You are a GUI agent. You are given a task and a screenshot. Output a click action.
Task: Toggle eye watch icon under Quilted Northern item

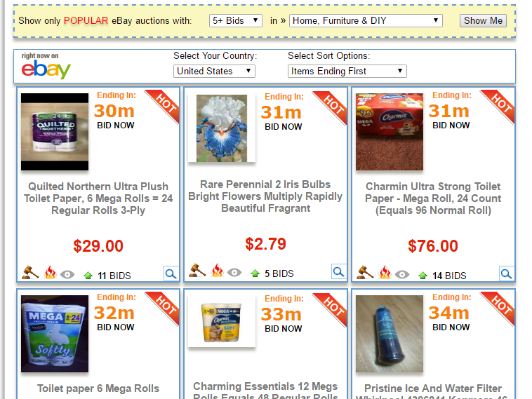(67, 275)
